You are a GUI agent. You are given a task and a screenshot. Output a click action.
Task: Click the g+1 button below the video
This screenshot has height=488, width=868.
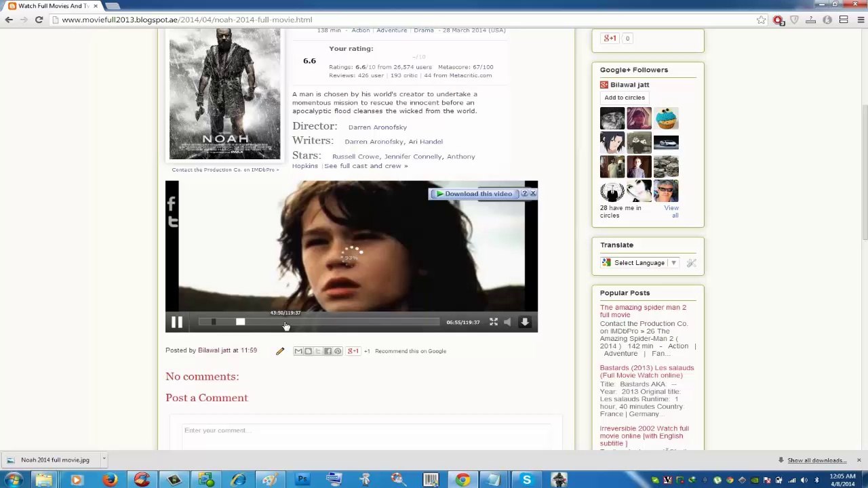click(353, 351)
